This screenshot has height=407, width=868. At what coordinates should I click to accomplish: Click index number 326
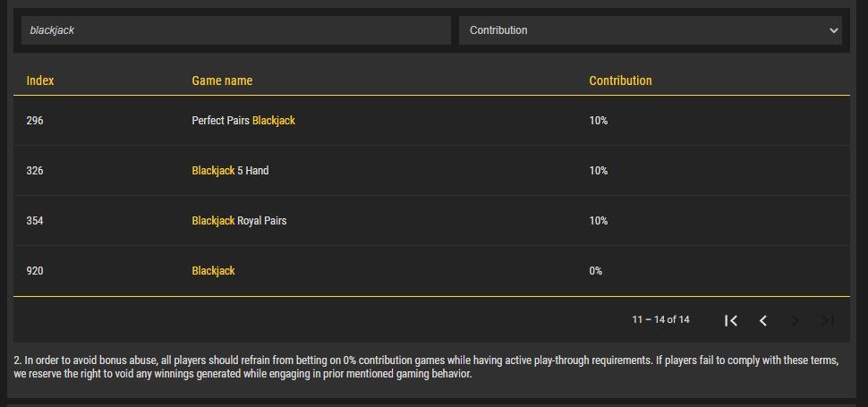pyautogui.click(x=35, y=171)
